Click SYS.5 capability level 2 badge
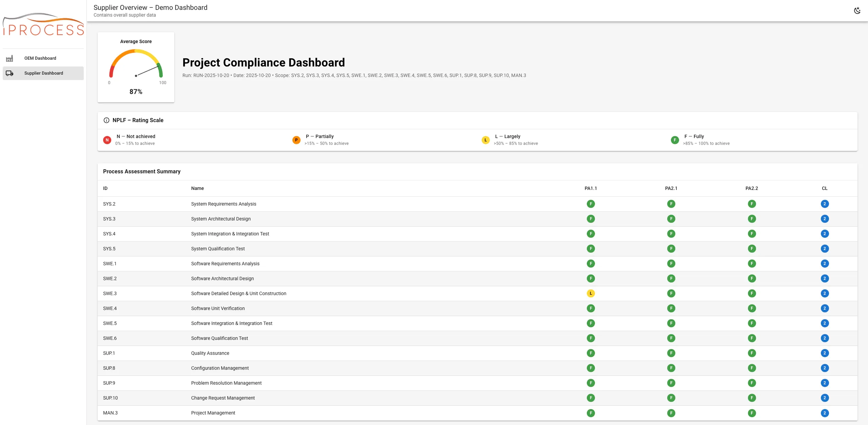Viewport: 868px width, 425px height. (825, 249)
